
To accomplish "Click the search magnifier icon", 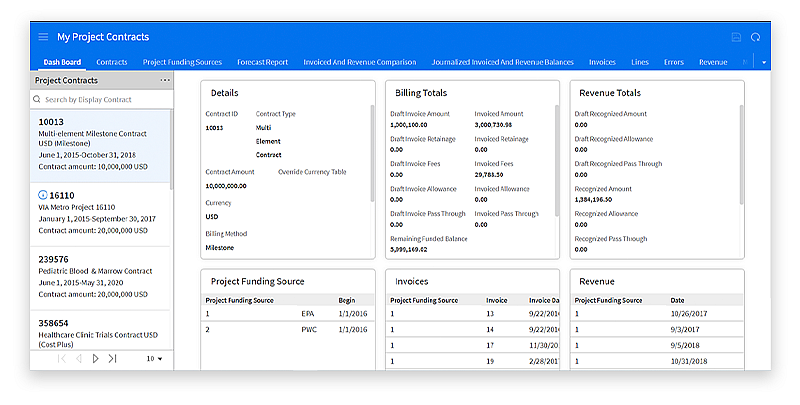I will pos(37,100).
